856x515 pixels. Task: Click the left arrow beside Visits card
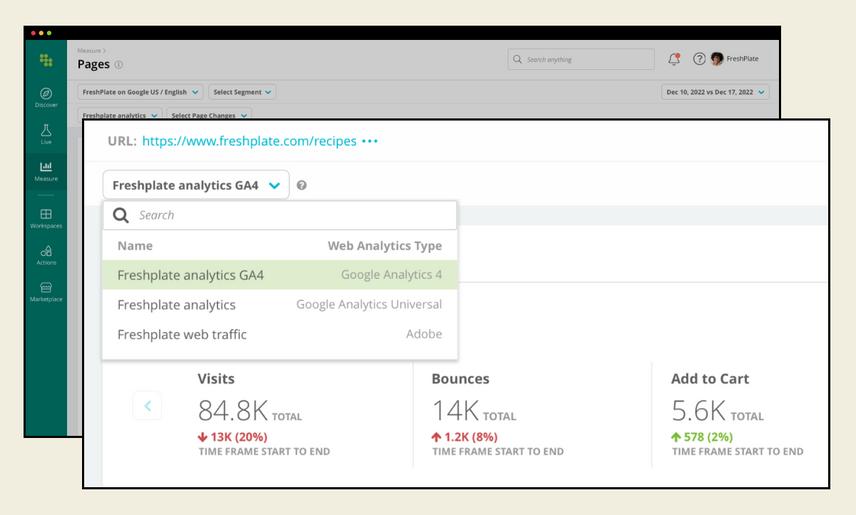click(x=147, y=405)
